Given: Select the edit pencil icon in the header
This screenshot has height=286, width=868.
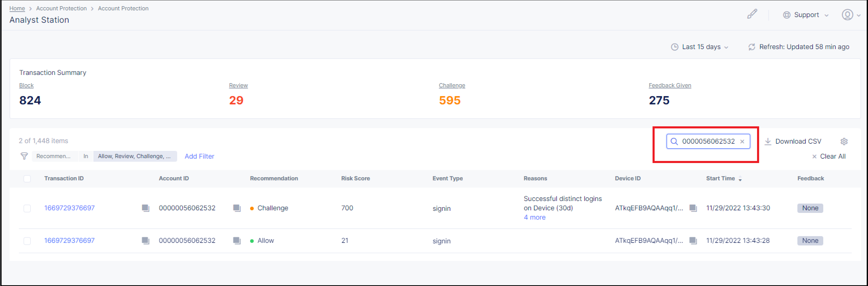Looking at the screenshot, I should [x=752, y=14].
